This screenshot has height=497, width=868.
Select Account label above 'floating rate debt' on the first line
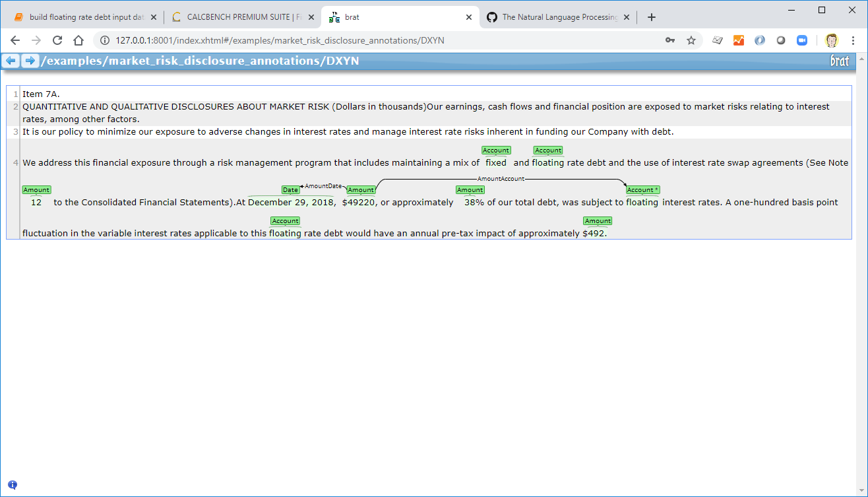(548, 150)
